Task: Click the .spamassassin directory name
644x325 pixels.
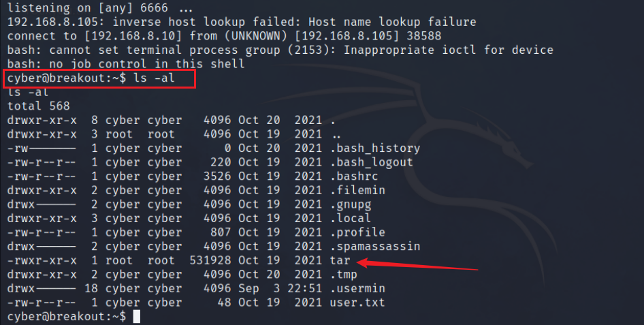Action: tap(375, 246)
